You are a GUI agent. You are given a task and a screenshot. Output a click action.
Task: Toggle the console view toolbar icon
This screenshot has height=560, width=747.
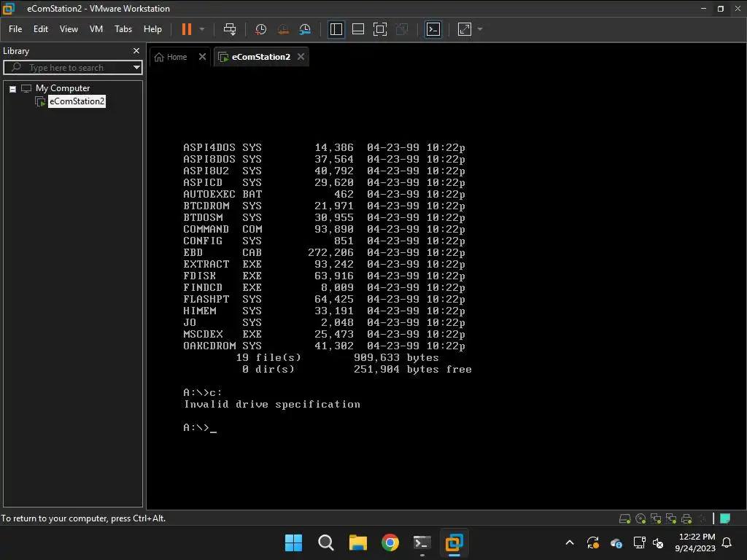(433, 29)
